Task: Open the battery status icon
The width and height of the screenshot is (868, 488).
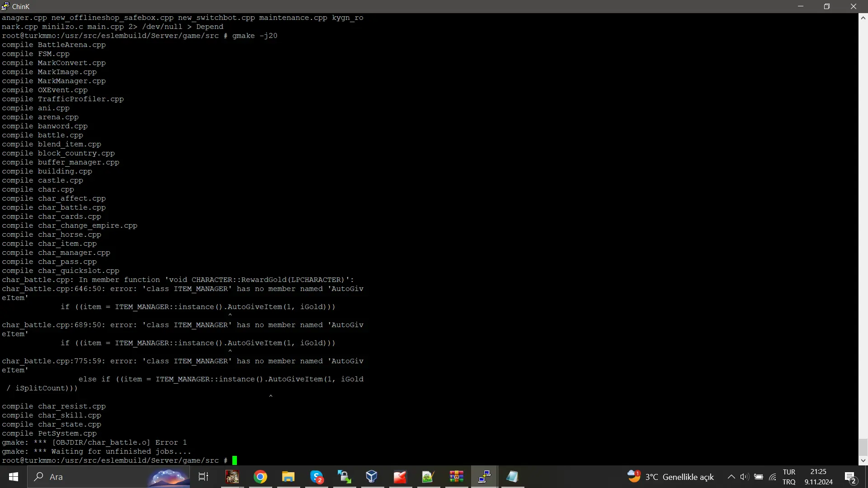Action: pyautogui.click(x=759, y=477)
